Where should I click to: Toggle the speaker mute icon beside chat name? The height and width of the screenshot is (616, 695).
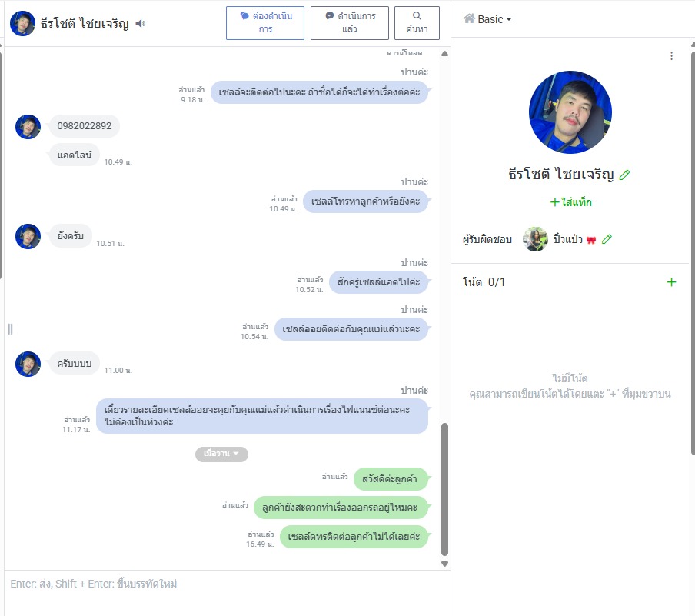(x=141, y=23)
